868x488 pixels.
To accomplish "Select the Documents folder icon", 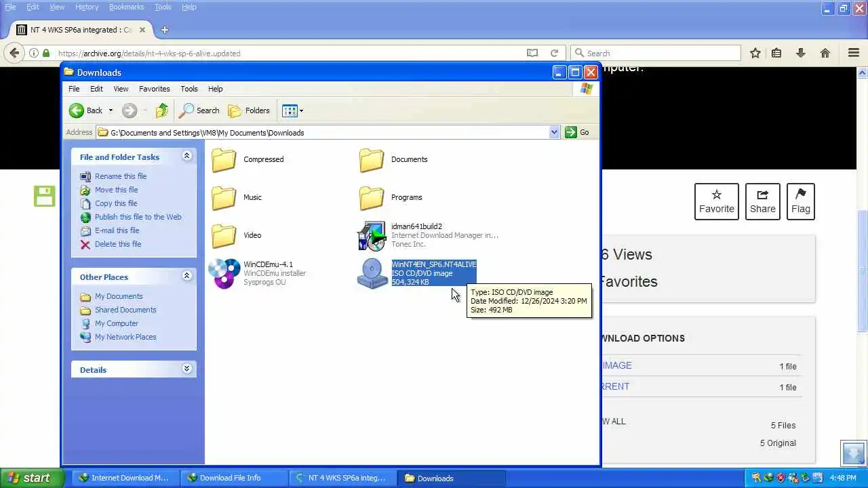I will pyautogui.click(x=372, y=160).
